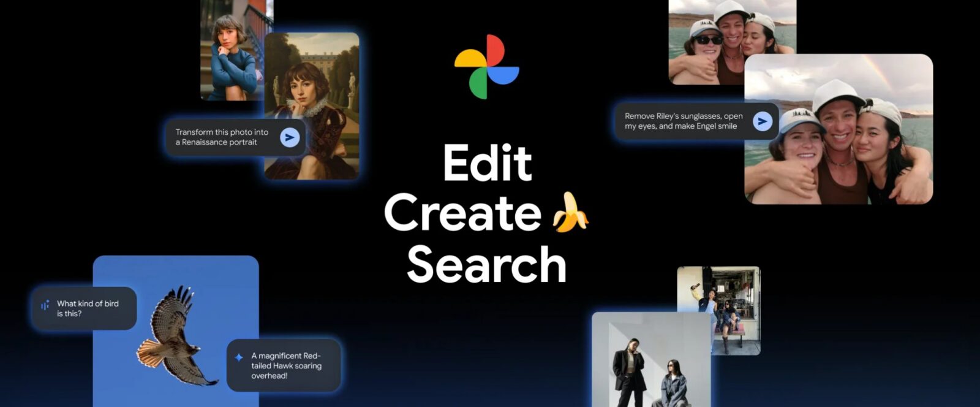This screenshot has height=407, width=980.
Task: Select the "Create" heading text
Action: [x=462, y=213]
